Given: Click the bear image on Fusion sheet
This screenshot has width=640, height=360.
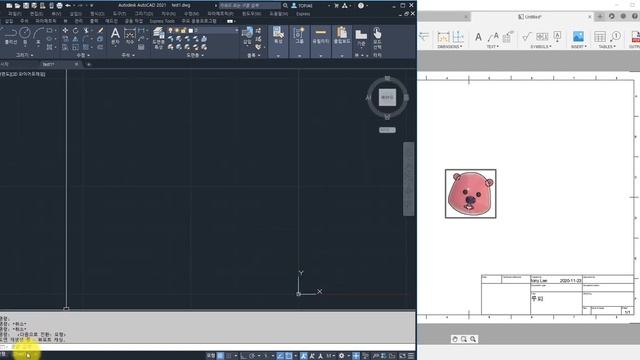Looking at the screenshot, I should tap(471, 193).
